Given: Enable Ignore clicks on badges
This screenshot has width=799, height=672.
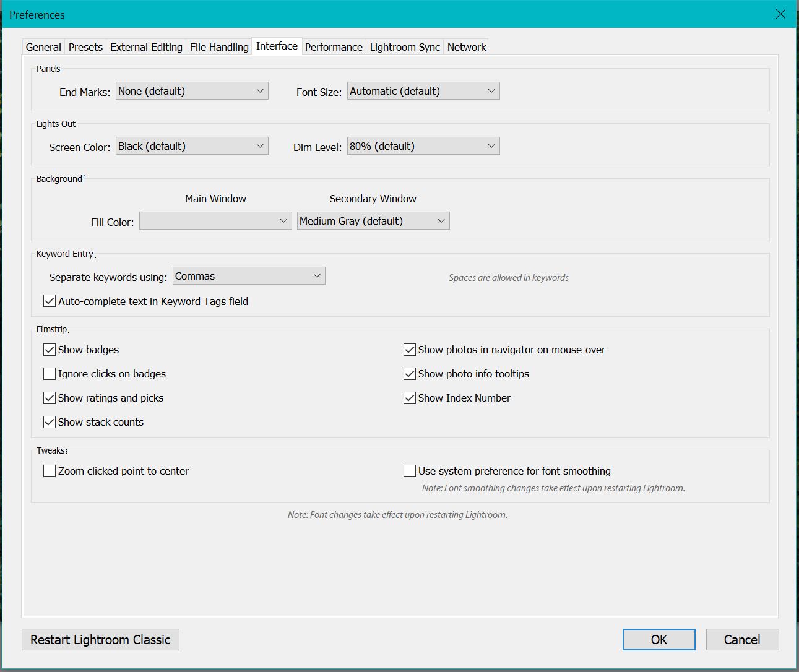Looking at the screenshot, I should (x=50, y=374).
